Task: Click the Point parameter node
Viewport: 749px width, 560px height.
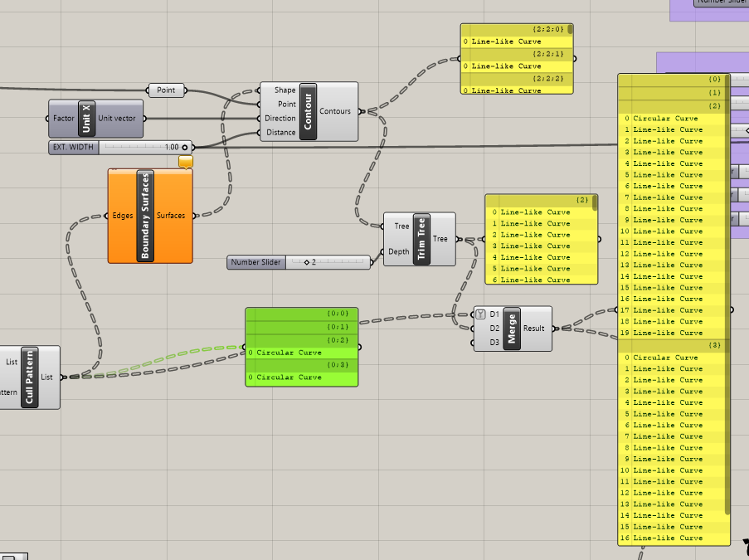Action: [166, 90]
